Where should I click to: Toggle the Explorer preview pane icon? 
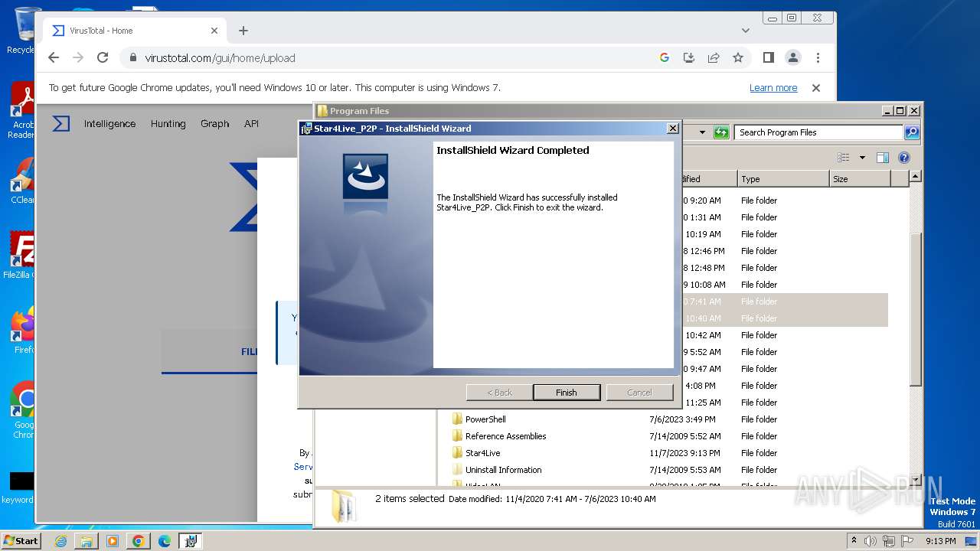pos(883,158)
